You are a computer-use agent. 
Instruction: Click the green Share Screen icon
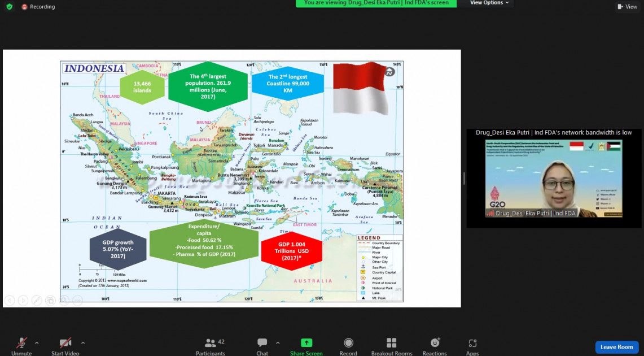click(306, 342)
